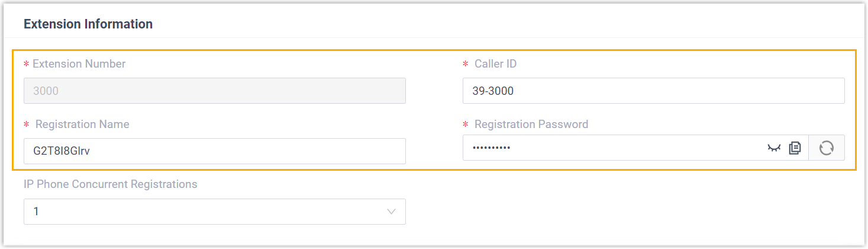Select the value 1 in the dropdown

[36, 212]
